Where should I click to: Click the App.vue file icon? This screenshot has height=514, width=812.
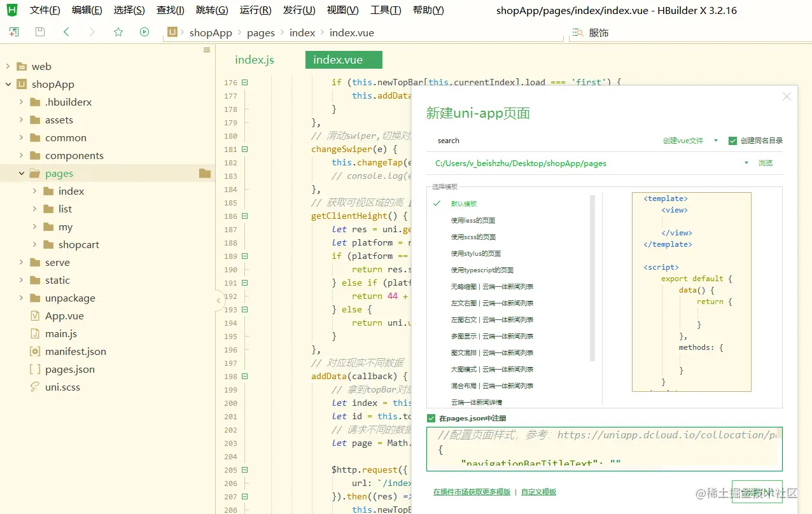pyautogui.click(x=35, y=316)
